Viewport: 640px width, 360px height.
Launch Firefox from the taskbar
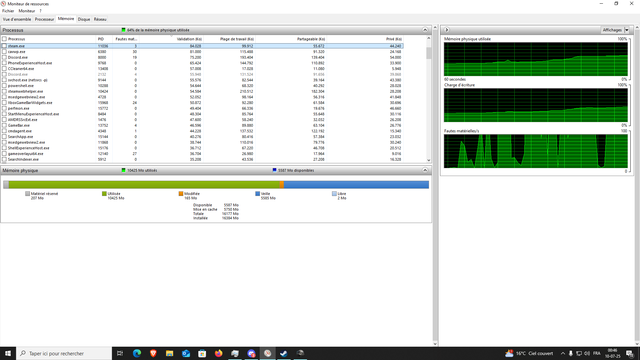(x=218, y=353)
